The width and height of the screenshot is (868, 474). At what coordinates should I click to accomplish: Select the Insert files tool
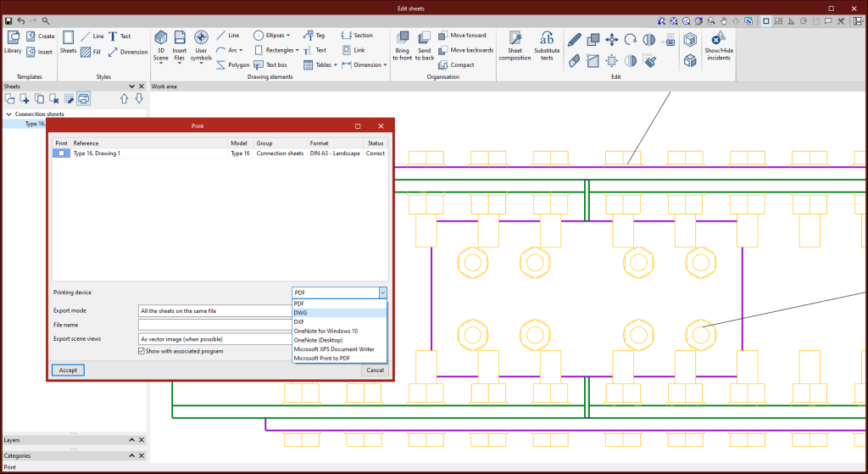coord(180,44)
